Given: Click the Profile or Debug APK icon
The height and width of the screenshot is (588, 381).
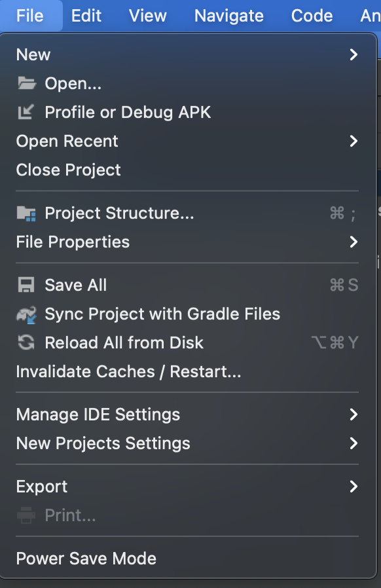Looking at the screenshot, I should (x=26, y=112).
